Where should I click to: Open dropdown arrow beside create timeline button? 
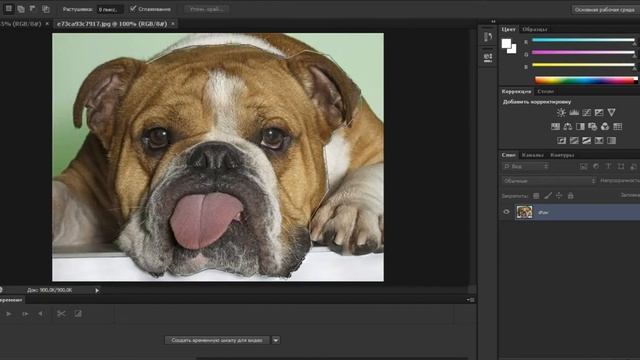point(276,340)
